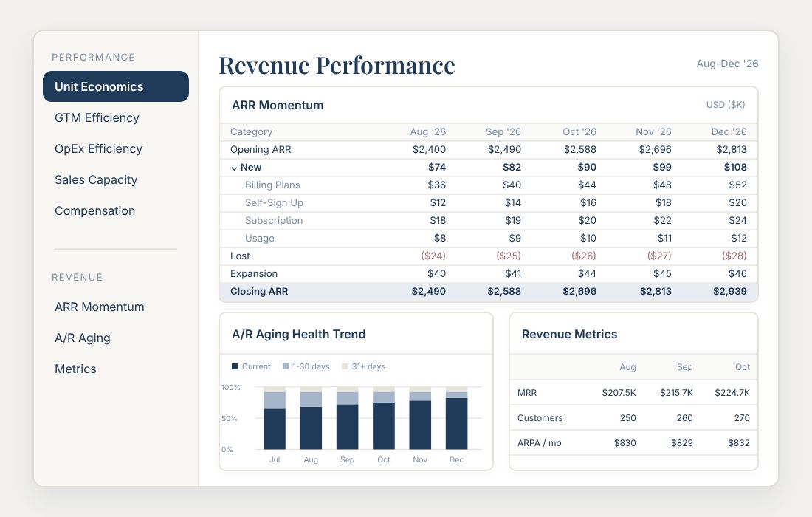Click the Self-Sign Up row label
The width and height of the screenshot is (812, 517).
click(274, 202)
